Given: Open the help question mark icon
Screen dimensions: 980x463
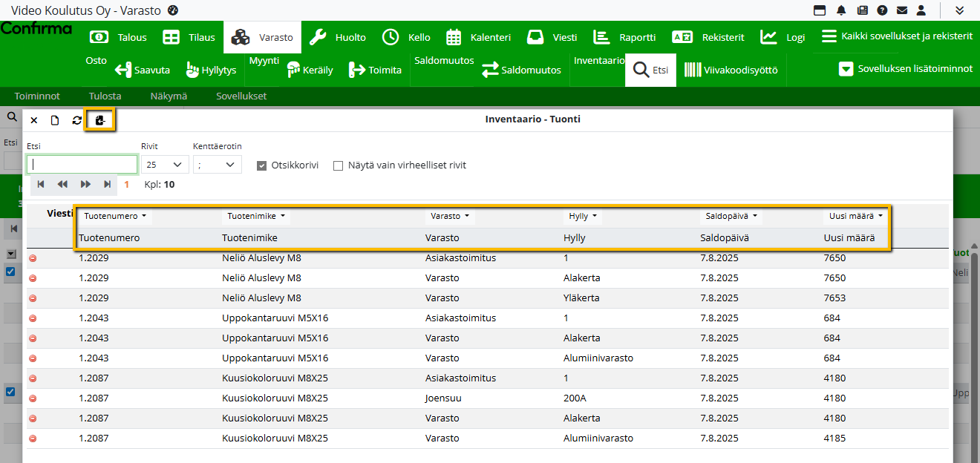Looking at the screenshot, I should (882, 10).
